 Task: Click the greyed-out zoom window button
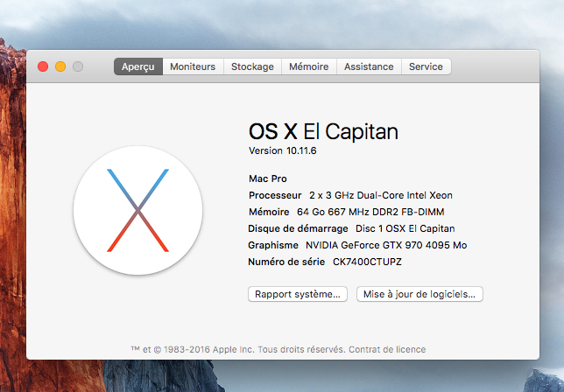point(78,66)
